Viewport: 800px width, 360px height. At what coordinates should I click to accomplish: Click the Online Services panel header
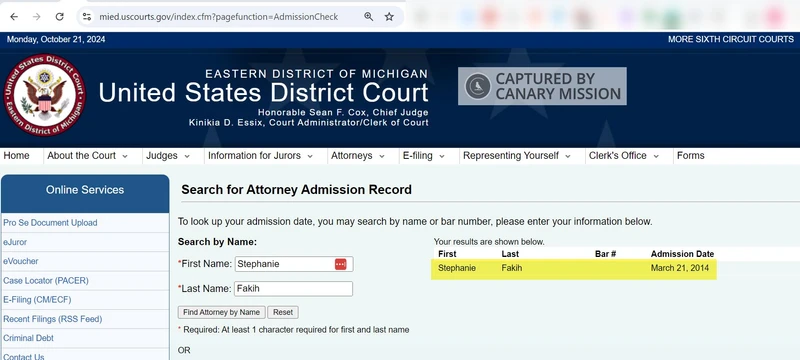[85, 193]
